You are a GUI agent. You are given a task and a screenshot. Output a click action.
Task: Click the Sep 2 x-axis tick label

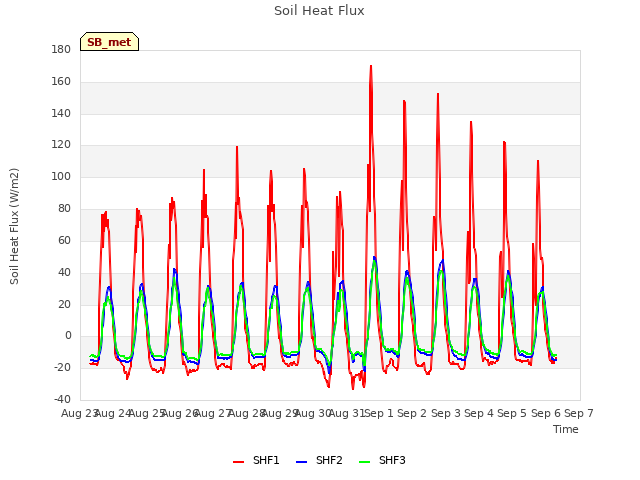412,413
